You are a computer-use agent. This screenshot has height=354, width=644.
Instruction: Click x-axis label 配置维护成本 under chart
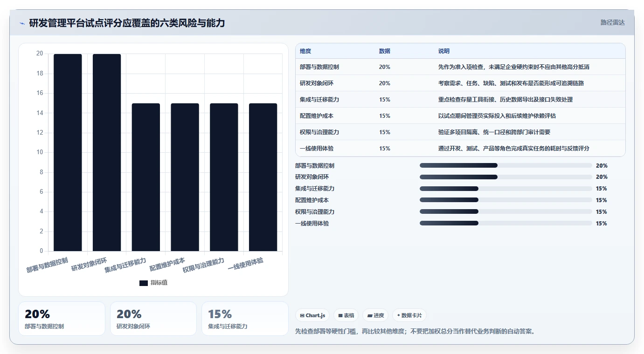[167, 264]
